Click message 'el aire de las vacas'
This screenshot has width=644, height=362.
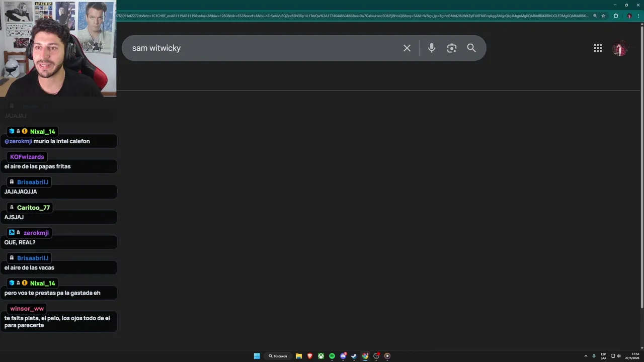coord(29,267)
